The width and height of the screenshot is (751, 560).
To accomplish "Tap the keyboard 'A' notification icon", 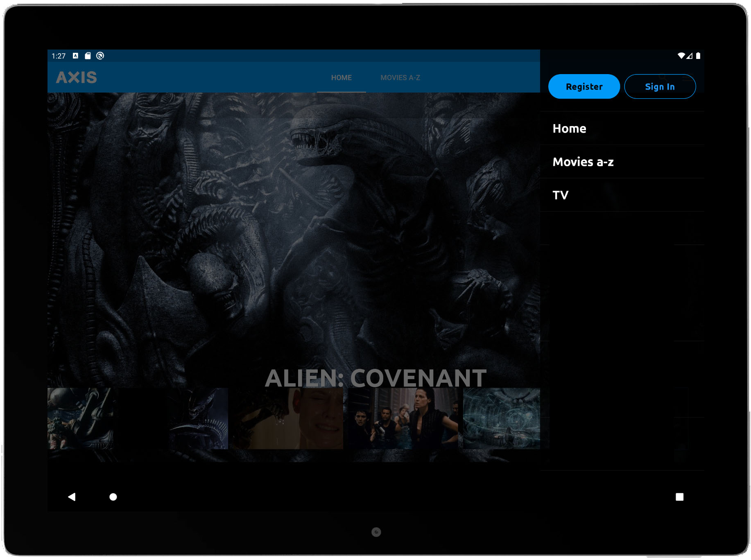I will tap(75, 56).
